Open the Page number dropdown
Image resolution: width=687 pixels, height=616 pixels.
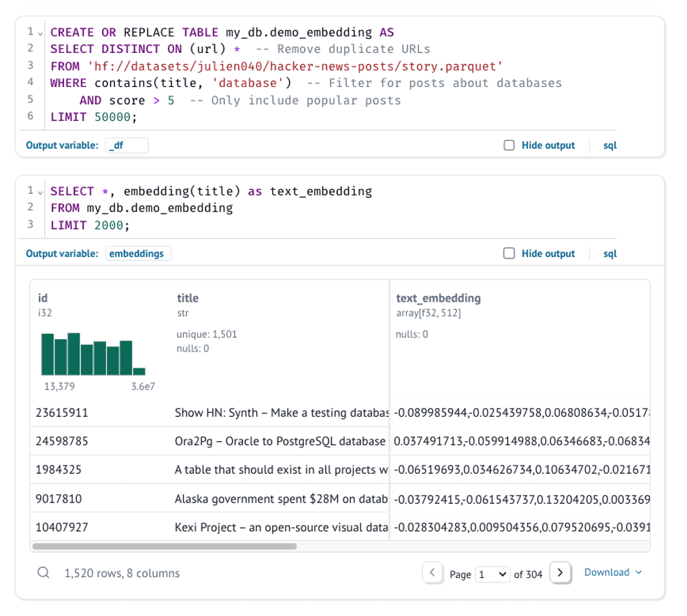tap(492, 574)
